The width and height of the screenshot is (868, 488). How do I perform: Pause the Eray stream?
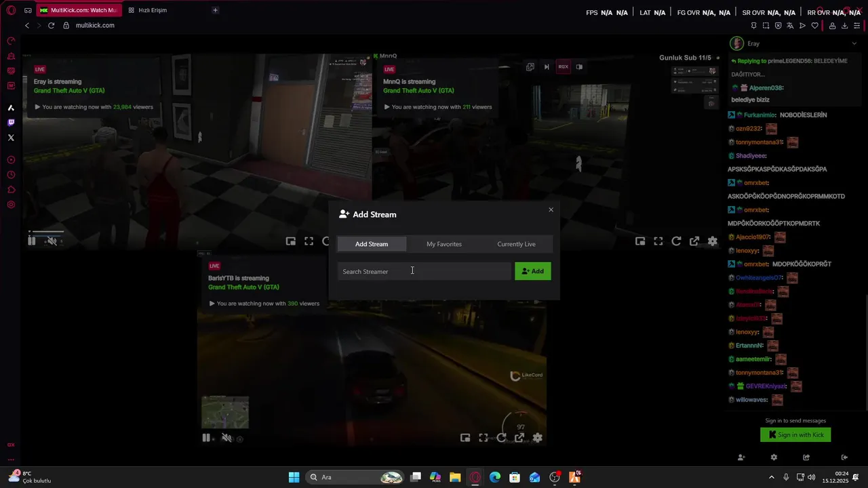(x=32, y=241)
